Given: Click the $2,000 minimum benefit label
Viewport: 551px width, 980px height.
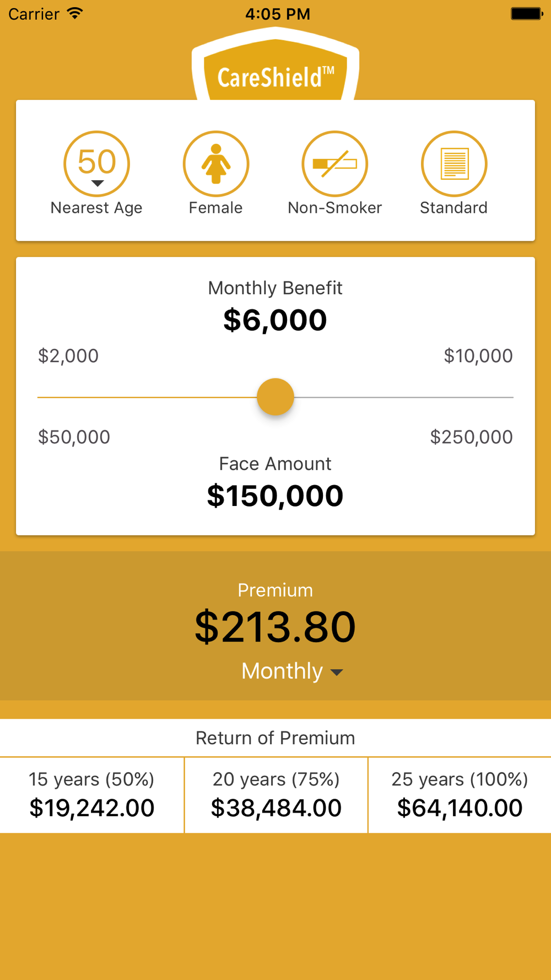Looking at the screenshot, I should pyautogui.click(x=68, y=356).
